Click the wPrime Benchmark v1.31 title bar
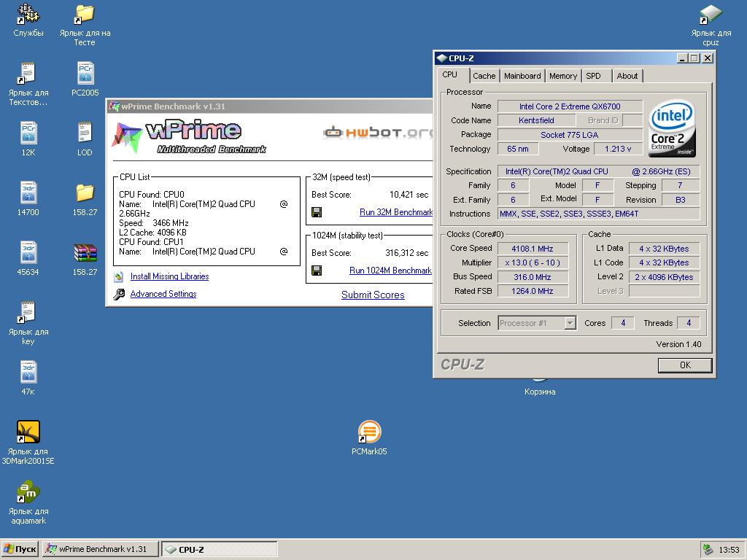 pyautogui.click(x=269, y=106)
